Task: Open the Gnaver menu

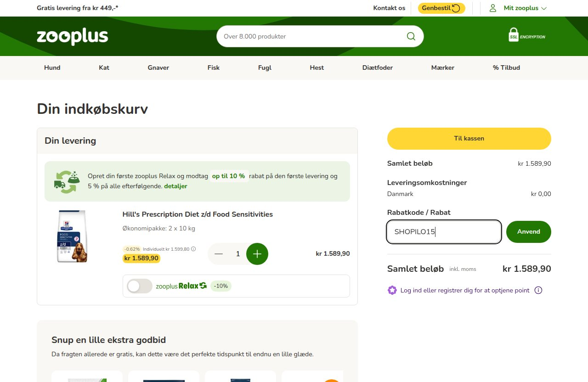Action: pos(158,67)
